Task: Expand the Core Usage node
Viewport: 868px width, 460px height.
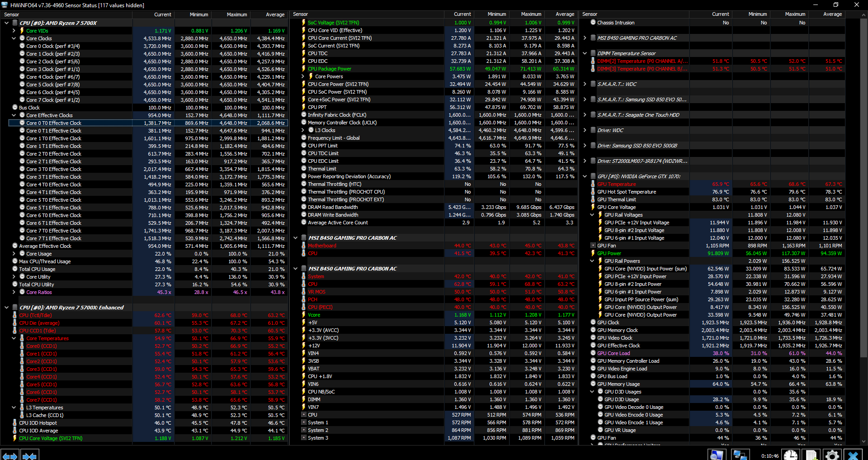Action: [14, 254]
